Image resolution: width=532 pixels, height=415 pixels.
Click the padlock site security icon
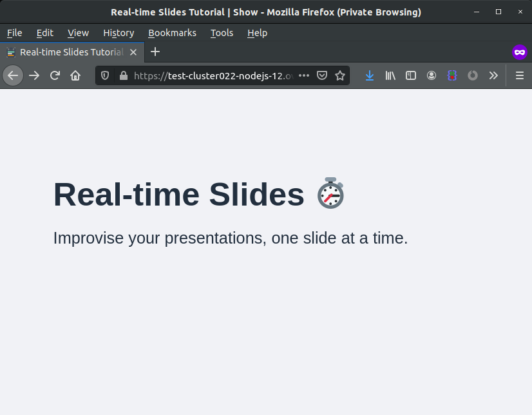(124, 75)
